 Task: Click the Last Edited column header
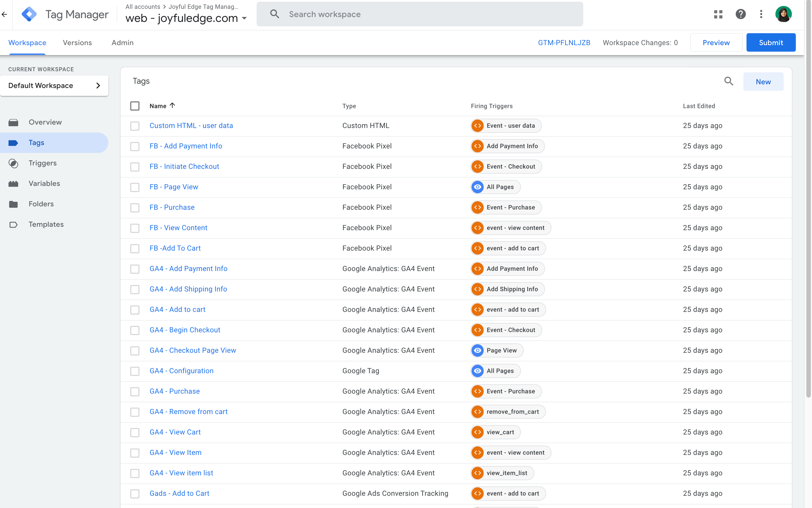[x=699, y=106]
